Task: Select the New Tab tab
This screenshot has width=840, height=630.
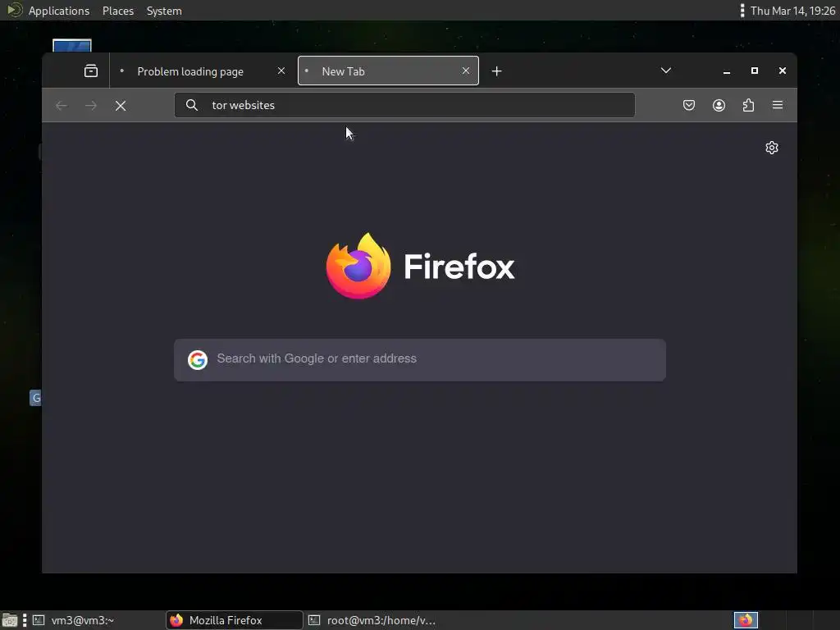Action: click(x=388, y=71)
